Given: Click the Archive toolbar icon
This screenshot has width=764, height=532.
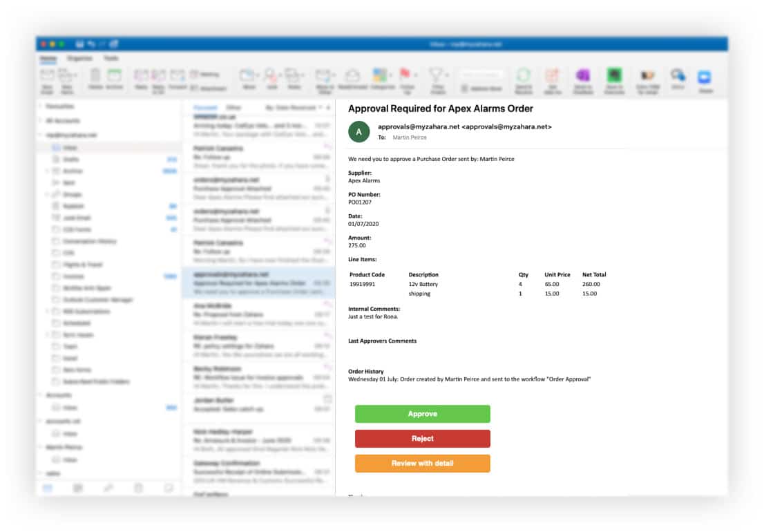Looking at the screenshot, I should pos(115,79).
